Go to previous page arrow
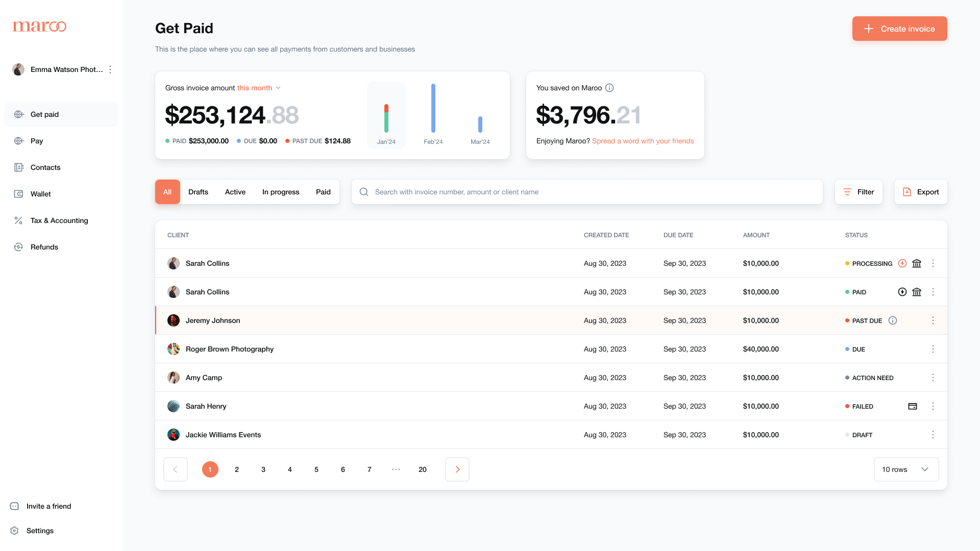Screen dimensions: 980x551 pos(176,469)
